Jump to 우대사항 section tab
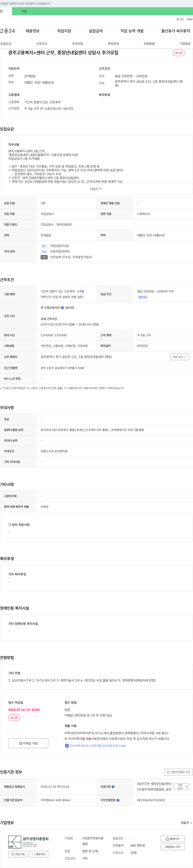193x868 pixels. click(x=77, y=44)
